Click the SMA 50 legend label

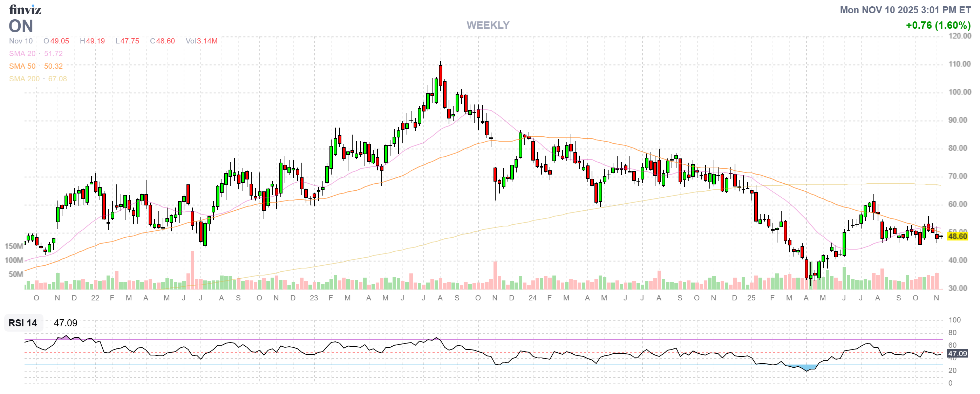tap(22, 66)
